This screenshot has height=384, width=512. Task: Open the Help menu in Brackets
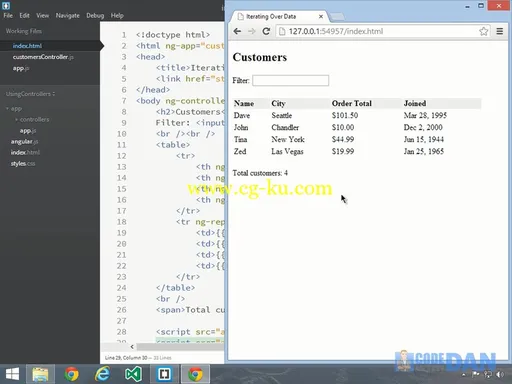[117, 15]
